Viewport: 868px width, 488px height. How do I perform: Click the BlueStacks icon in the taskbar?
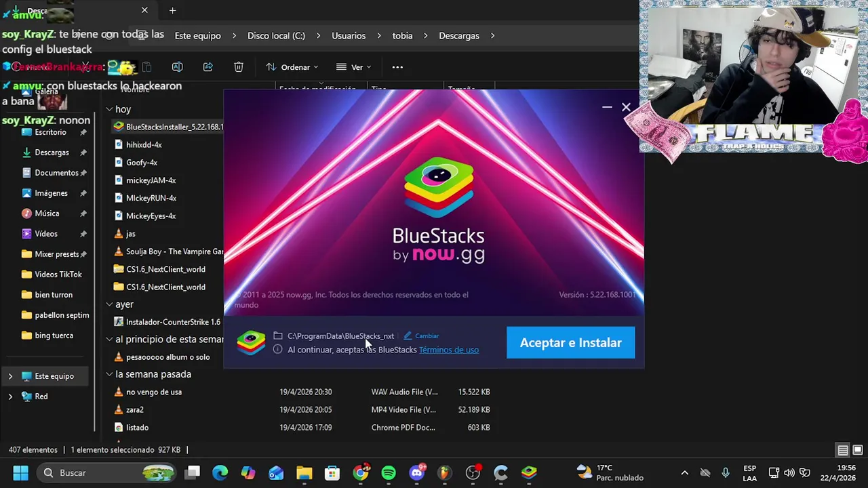coord(529,472)
